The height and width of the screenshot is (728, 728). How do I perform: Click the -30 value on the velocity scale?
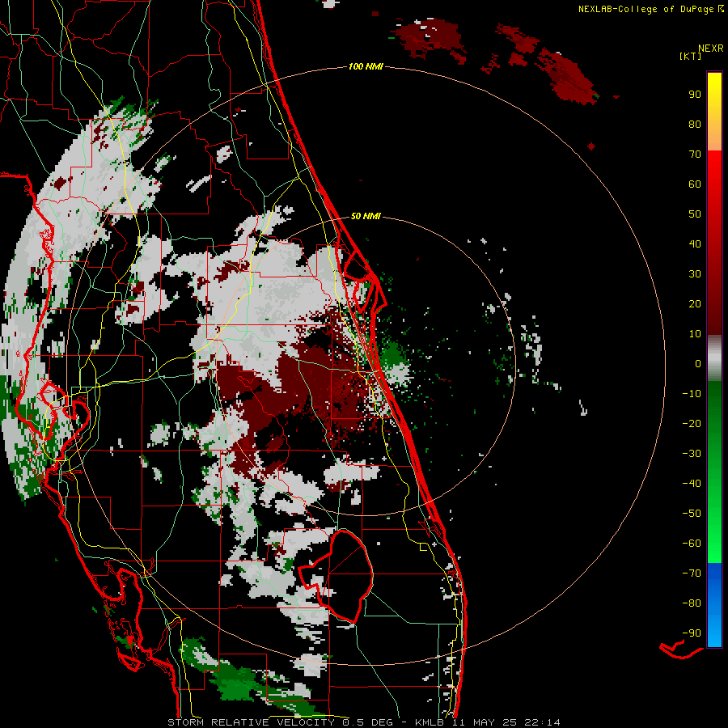[x=692, y=454]
